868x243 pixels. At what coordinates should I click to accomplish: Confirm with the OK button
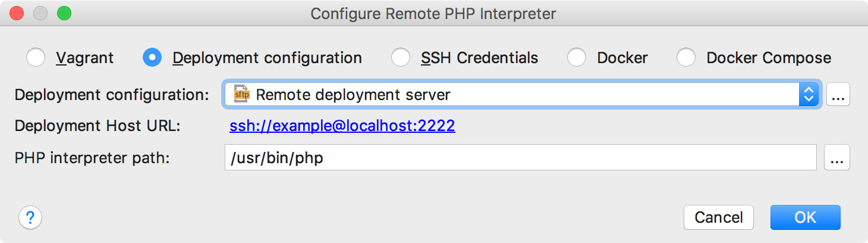point(806,217)
